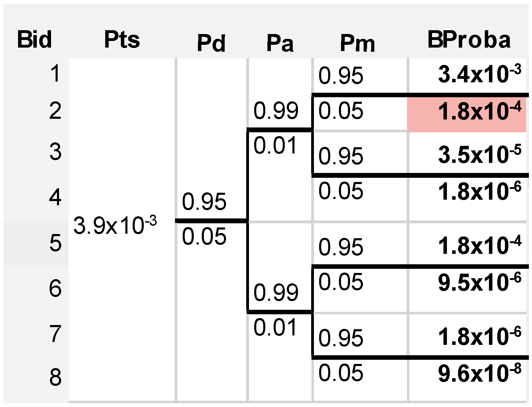The height and width of the screenshot is (407, 532).
Task: Click the Pd column header
Action: (x=211, y=43)
